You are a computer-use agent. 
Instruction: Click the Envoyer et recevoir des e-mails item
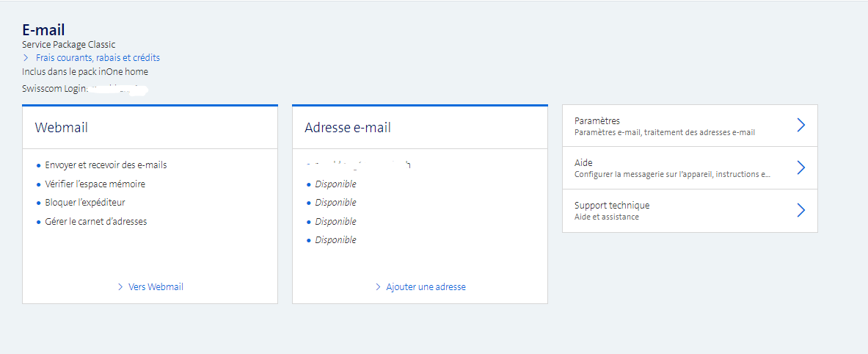pyautogui.click(x=106, y=165)
